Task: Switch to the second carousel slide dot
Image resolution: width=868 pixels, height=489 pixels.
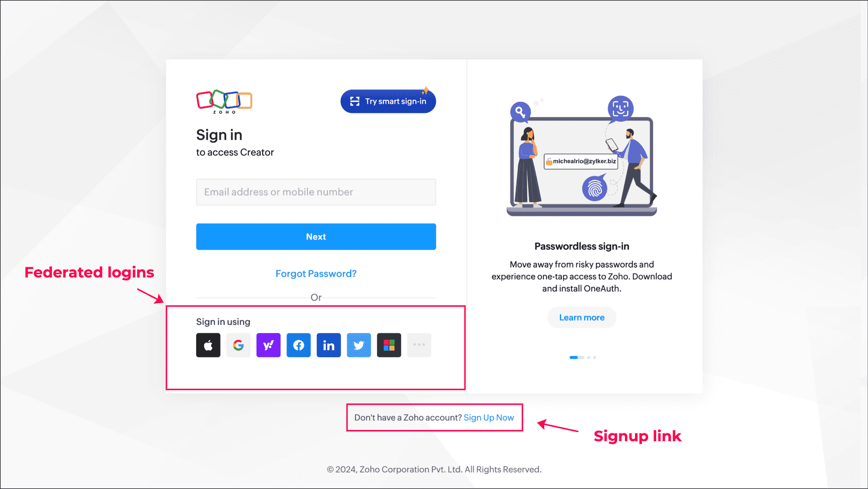Action: click(x=589, y=357)
